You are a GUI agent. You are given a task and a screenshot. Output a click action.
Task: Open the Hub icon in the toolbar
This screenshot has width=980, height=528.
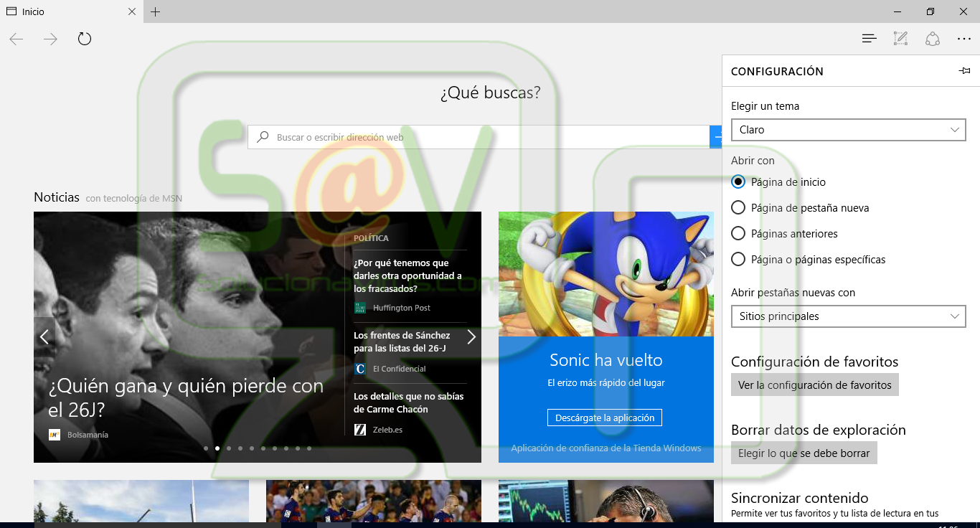(870, 39)
